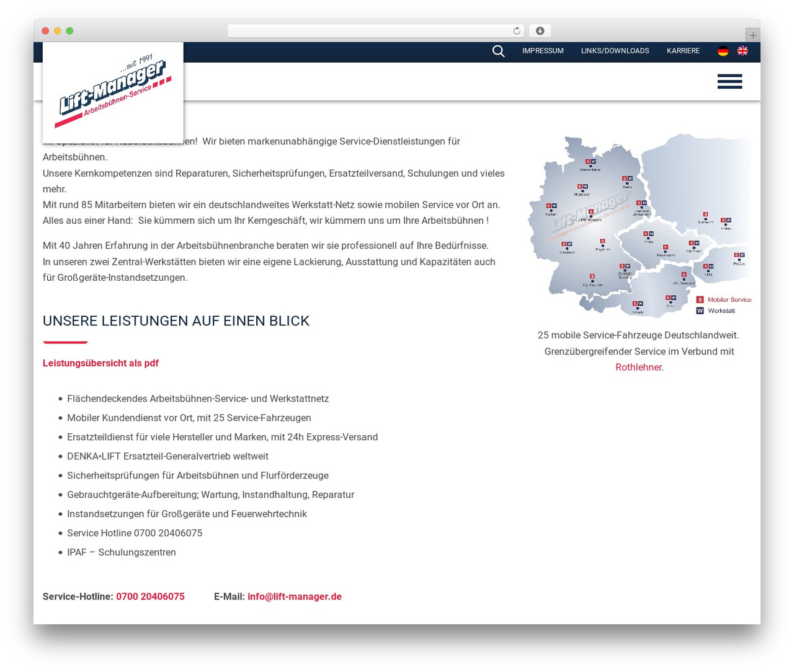Screen dimensions: 794x672
Task: Click heading 'UNSERE LEISTUNGEN AUF EINEN BLICK'
Action: (176, 321)
